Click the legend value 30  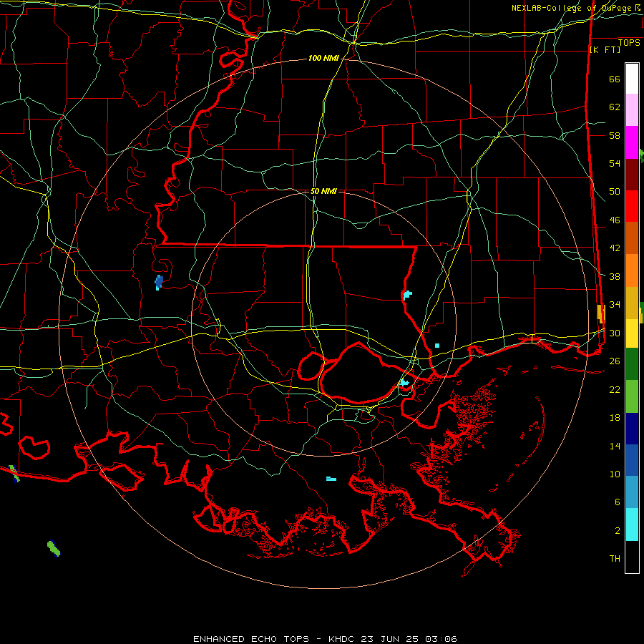tap(615, 333)
